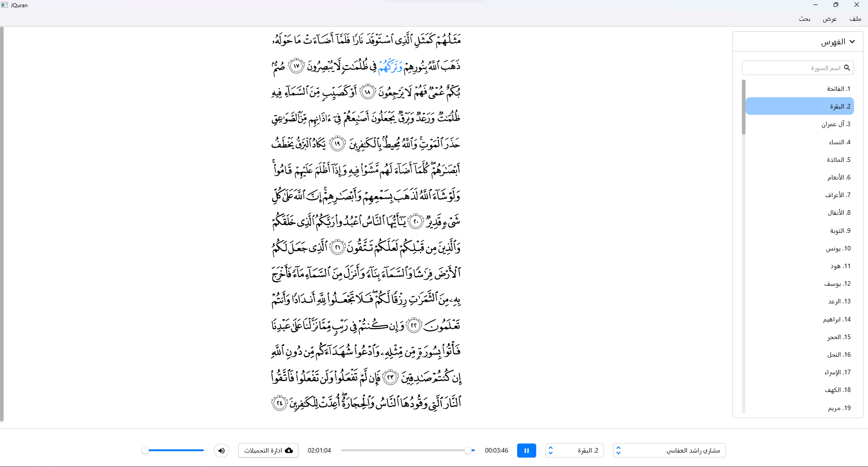Viewport: 868px width, 467px height.
Task: Click verse end marker ١٨
Action: pyautogui.click(x=368, y=92)
